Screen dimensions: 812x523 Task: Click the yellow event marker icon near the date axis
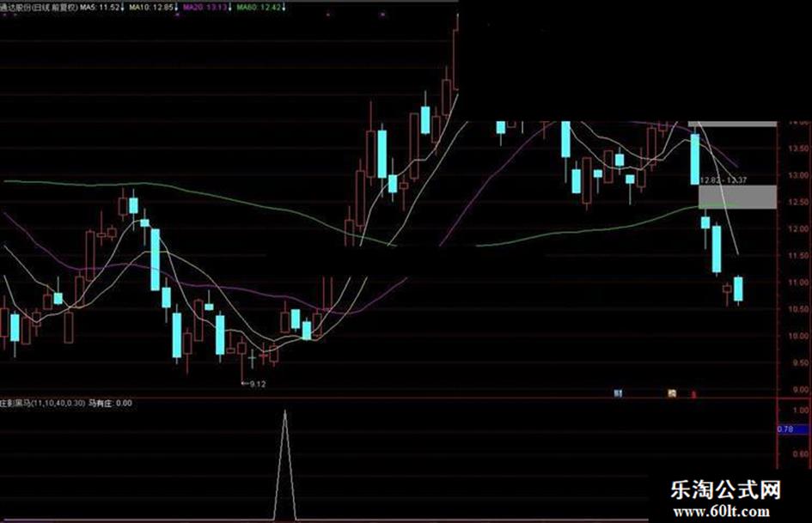(x=671, y=393)
